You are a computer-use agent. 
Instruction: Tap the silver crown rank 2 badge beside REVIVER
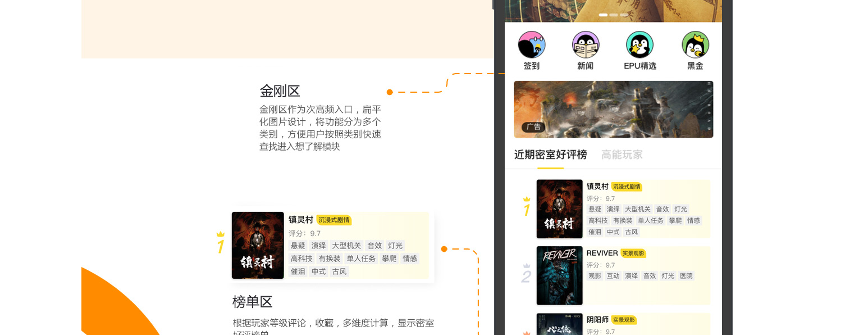[x=526, y=273]
